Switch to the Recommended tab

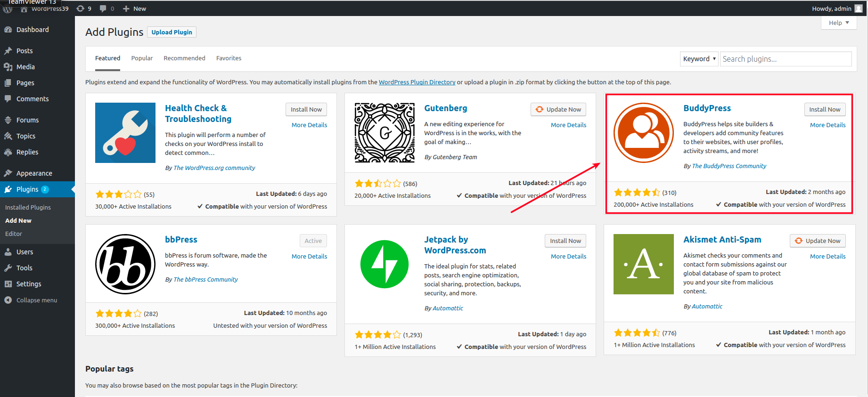click(x=184, y=58)
